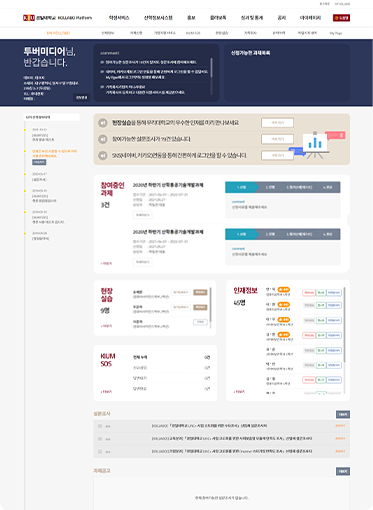This screenshot has width=373, height=510.
Task: Open first 2020년 하반기 산학 project title
Action: click(168, 185)
